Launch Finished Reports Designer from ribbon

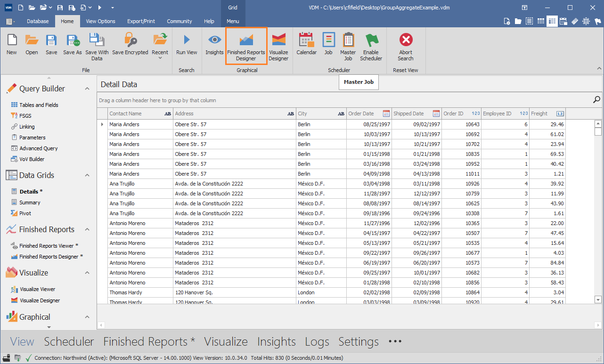pyautogui.click(x=246, y=46)
